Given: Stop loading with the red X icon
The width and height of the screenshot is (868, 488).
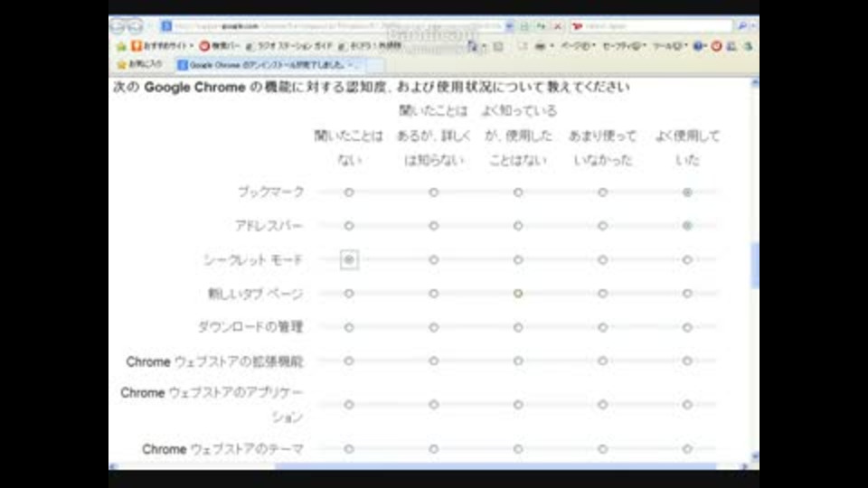Looking at the screenshot, I should click(558, 26).
